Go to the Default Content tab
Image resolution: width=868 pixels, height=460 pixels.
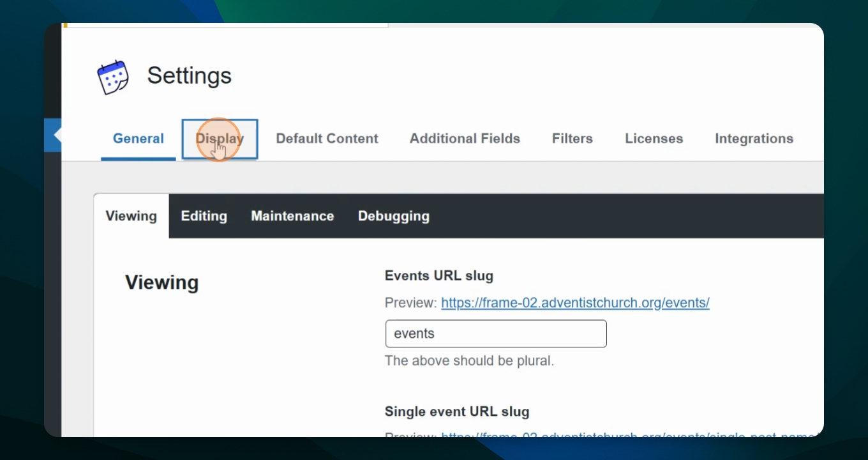tap(327, 139)
